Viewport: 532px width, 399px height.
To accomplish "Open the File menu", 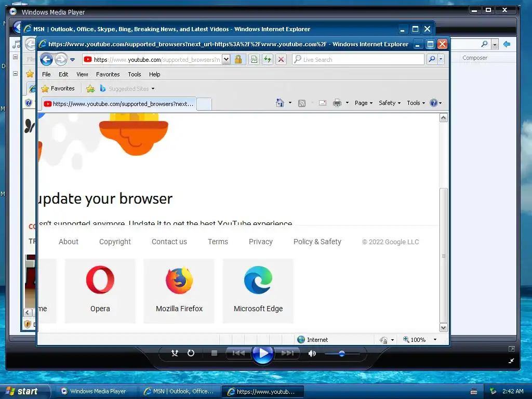I will 46,74.
